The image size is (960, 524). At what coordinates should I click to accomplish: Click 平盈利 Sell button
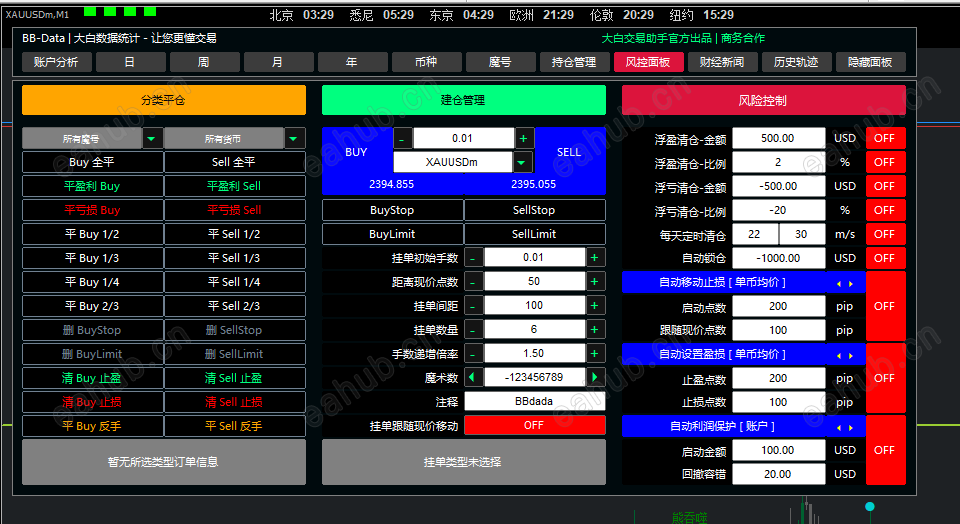click(234, 186)
